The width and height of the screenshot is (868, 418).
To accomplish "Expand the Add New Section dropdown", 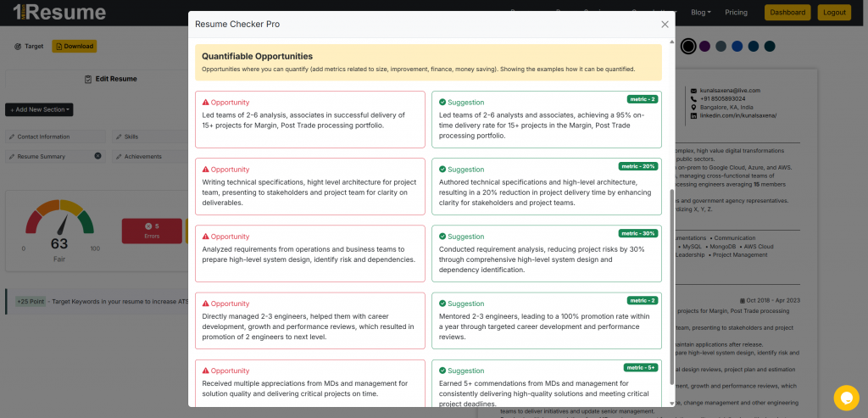I will (40, 109).
